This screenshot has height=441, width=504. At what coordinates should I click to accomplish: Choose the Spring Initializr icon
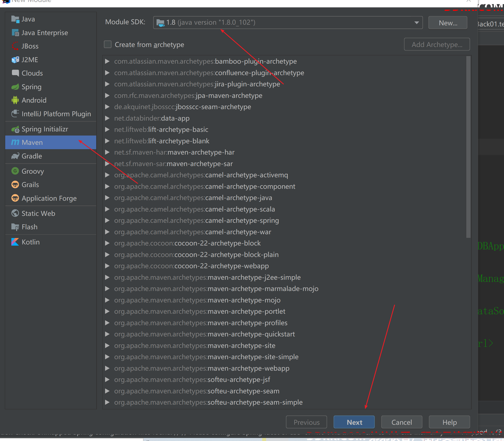coord(15,129)
